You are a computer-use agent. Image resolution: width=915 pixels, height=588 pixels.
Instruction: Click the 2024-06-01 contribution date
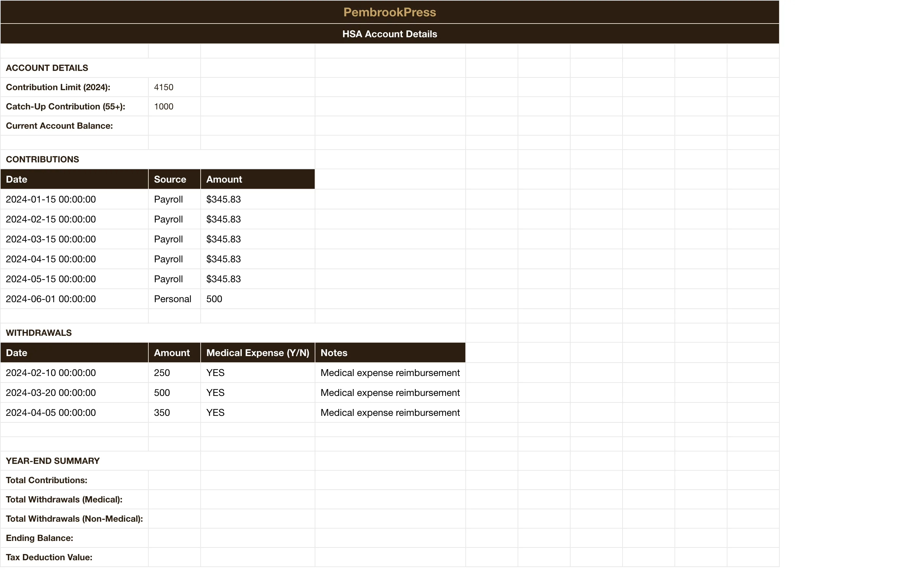point(75,299)
